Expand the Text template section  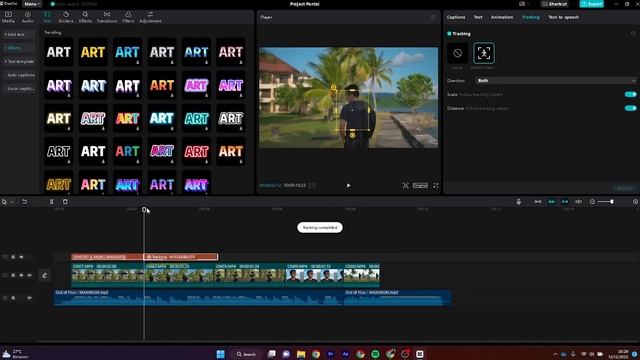pos(19,62)
